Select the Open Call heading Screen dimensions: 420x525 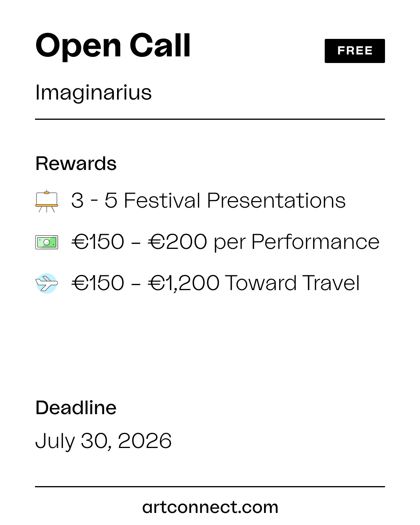pos(113,45)
